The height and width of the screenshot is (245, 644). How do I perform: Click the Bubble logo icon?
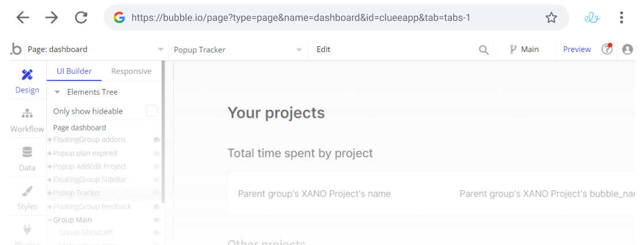[x=16, y=50]
